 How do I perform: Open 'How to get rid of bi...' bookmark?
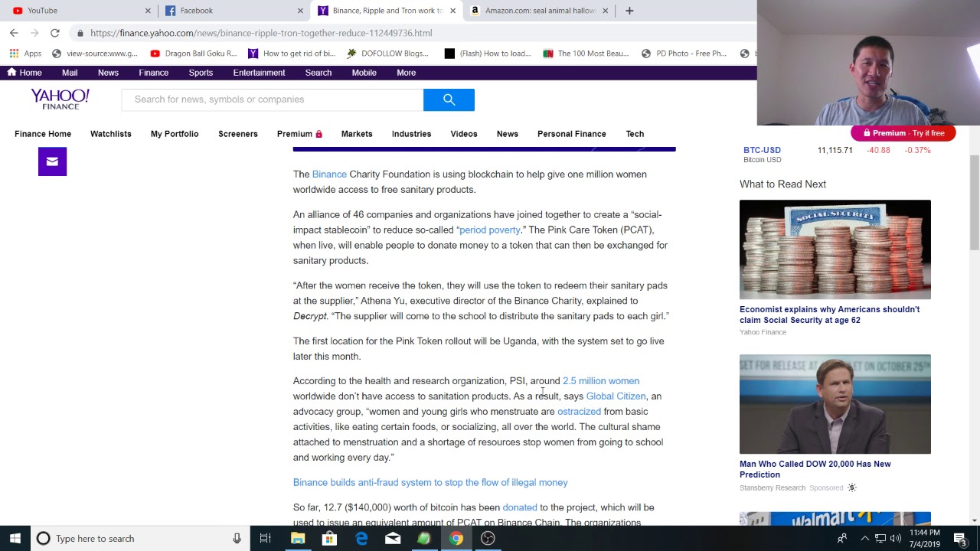point(292,54)
